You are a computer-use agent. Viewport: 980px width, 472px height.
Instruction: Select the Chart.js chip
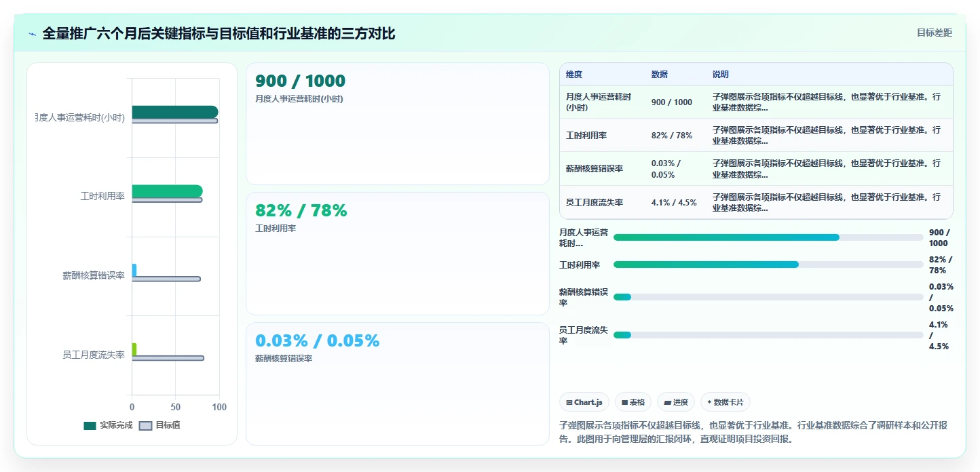click(x=584, y=402)
